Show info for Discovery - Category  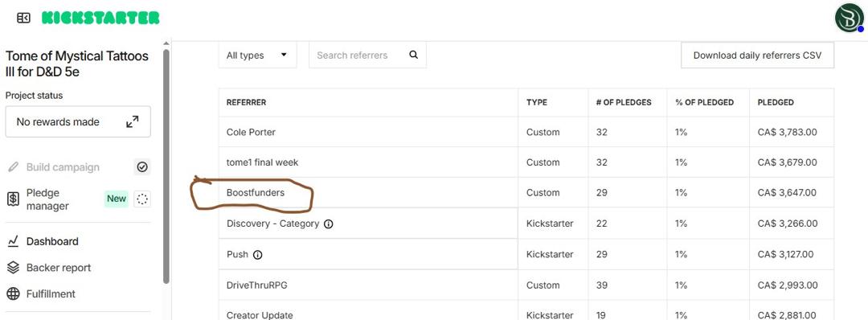[x=328, y=224]
